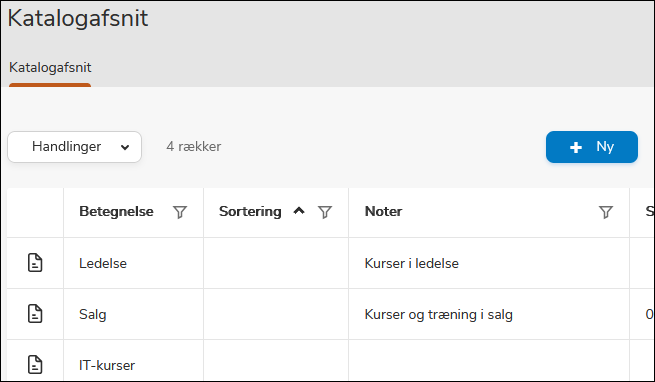This screenshot has height=382, width=655.
Task: Toggle ascending sort arrow on Sortering
Action: 299,211
